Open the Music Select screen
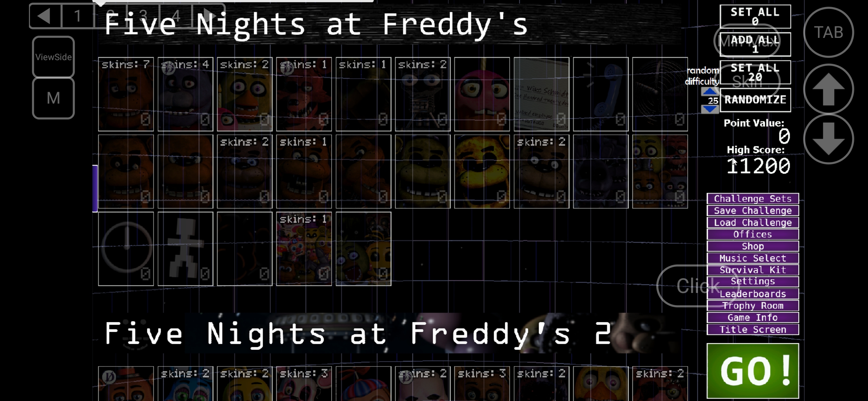This screenshot has width=868, height=401. click(753, 258)
